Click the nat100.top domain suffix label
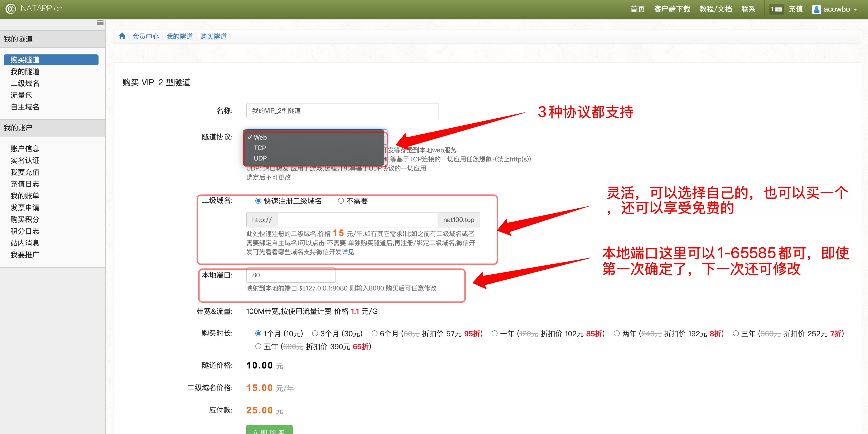This screenshot has width=868, height=434. (459, 219)
